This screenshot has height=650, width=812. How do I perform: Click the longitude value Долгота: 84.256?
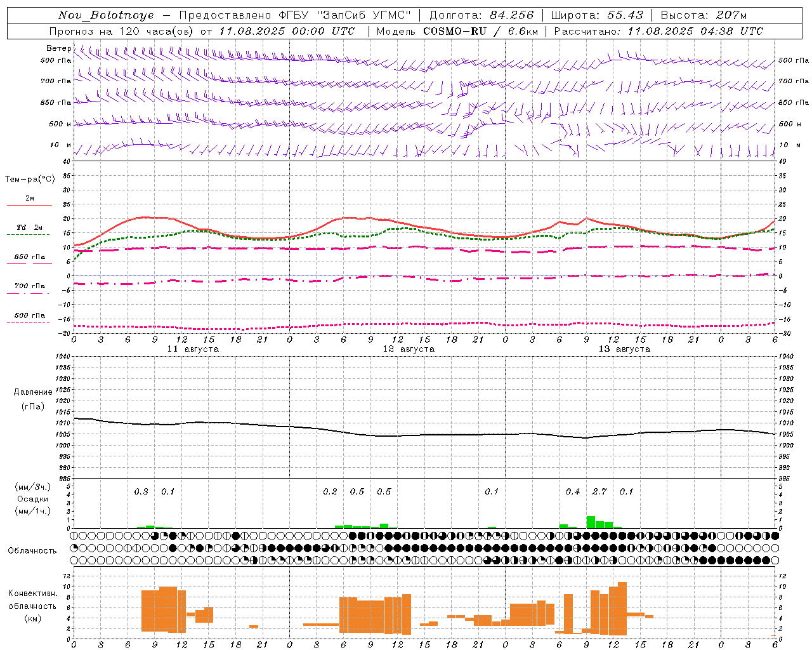pyautogui.click(x=481, y=15)
